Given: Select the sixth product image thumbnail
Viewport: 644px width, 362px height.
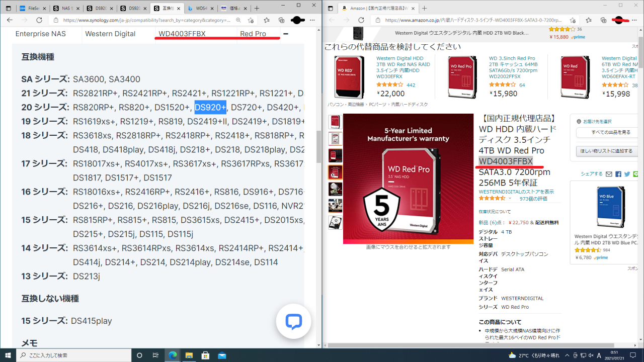Looking at the screenshot, I should tap(335, 206).
